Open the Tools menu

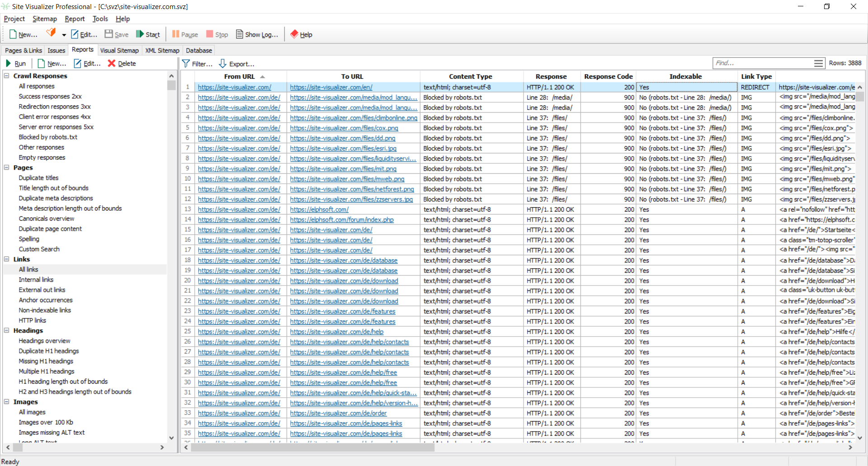click(100, 19)
